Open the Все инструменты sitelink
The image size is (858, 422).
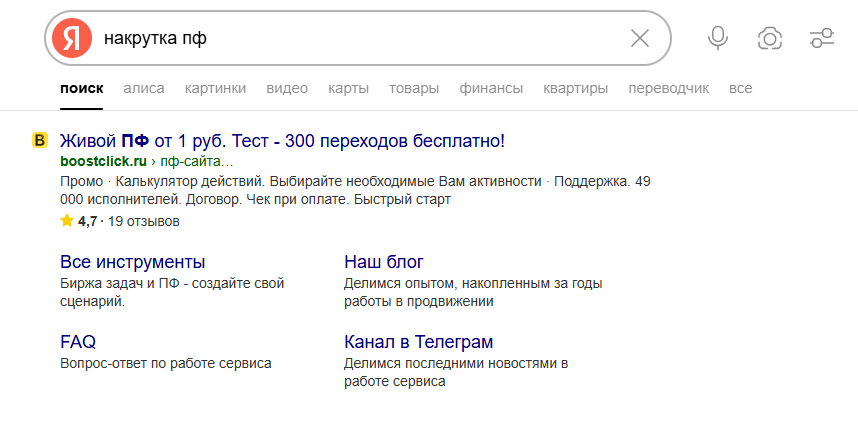(132, 262)
